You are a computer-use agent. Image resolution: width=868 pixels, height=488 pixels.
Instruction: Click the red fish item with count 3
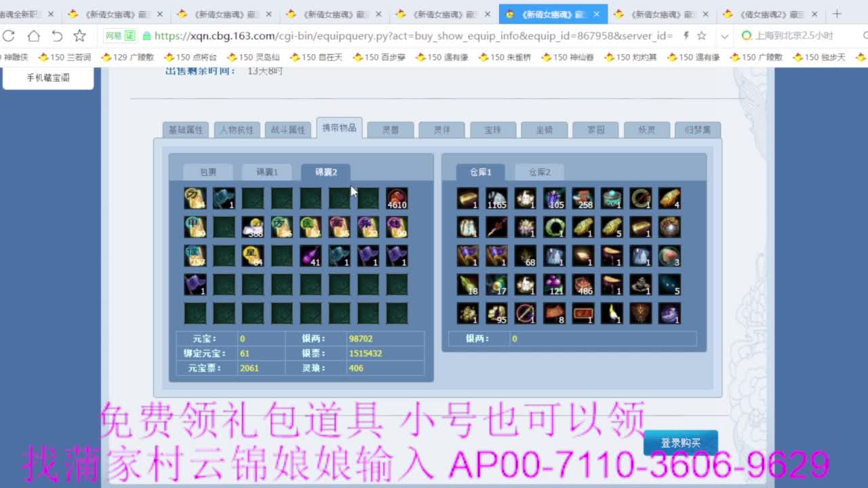click(x=669, y=256)
